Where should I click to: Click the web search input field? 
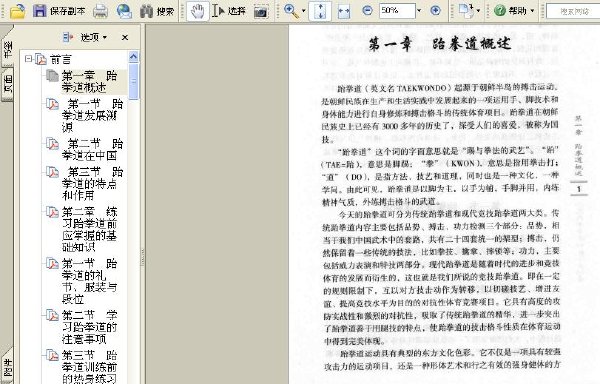tap(573, 11)
